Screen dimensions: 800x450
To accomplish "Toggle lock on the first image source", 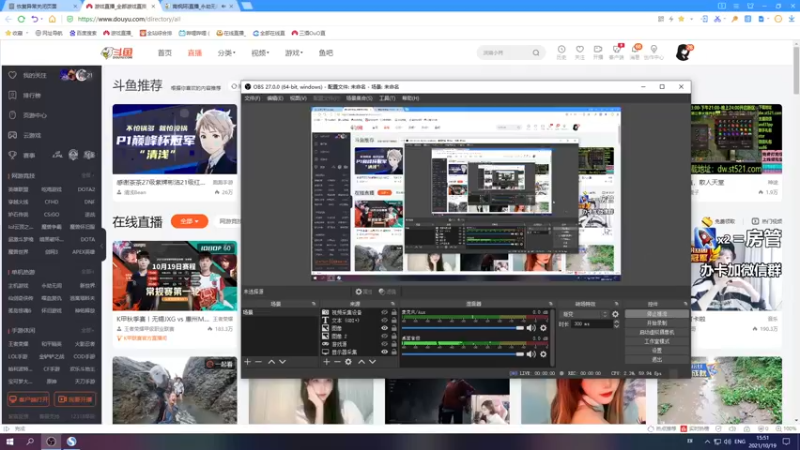I will click(x=394, y=328).
